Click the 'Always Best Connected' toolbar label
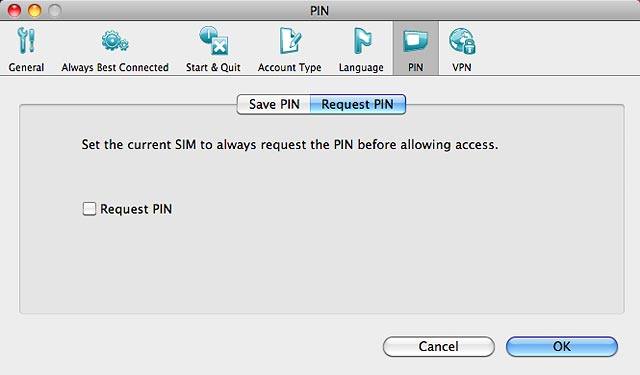640x375 pixels. 115,67
